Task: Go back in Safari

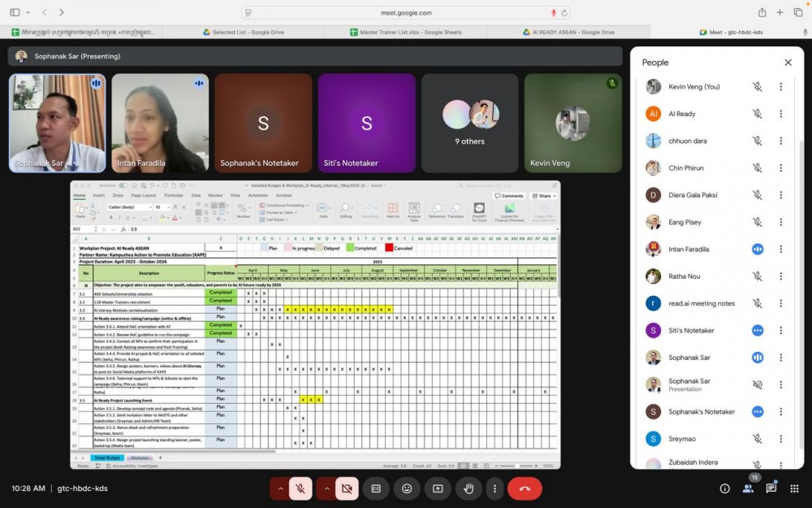Action: click(x=45, y=12)
